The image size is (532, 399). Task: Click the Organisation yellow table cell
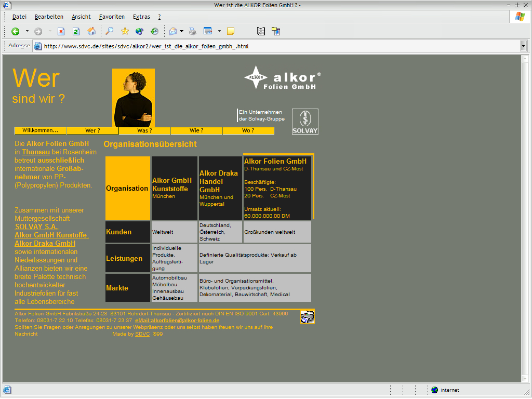point(128,188)
